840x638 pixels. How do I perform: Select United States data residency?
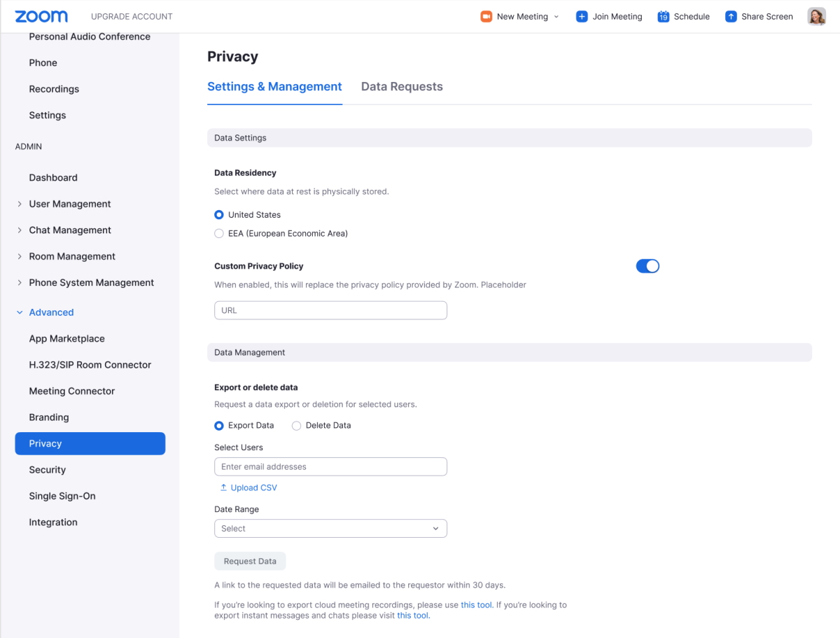click(x=219, y=215)
